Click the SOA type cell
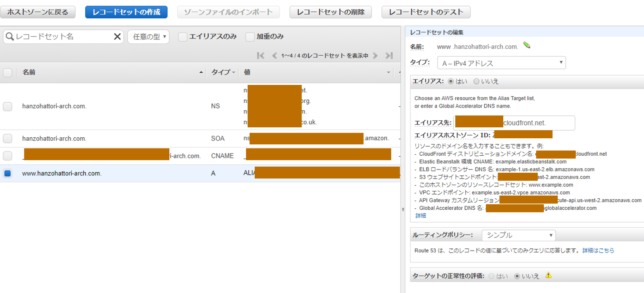The width and height of the screenshot is (644, 293). coord(218,139)
